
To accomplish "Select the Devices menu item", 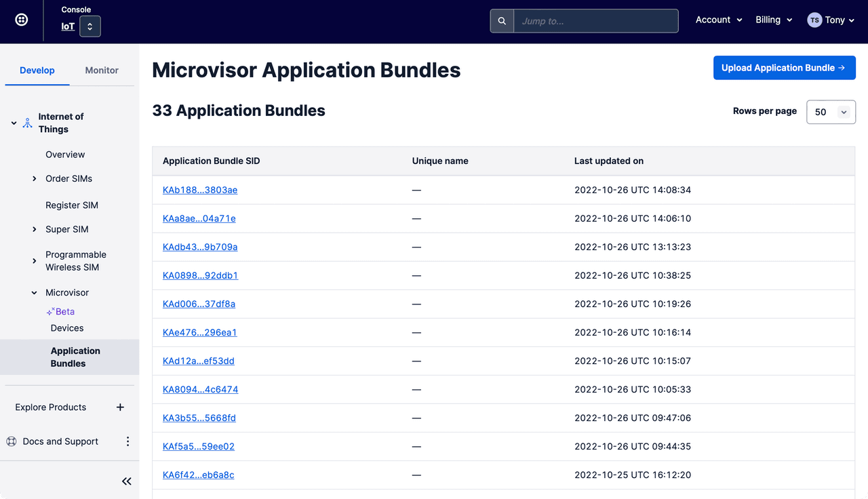I will pos(66,327).
